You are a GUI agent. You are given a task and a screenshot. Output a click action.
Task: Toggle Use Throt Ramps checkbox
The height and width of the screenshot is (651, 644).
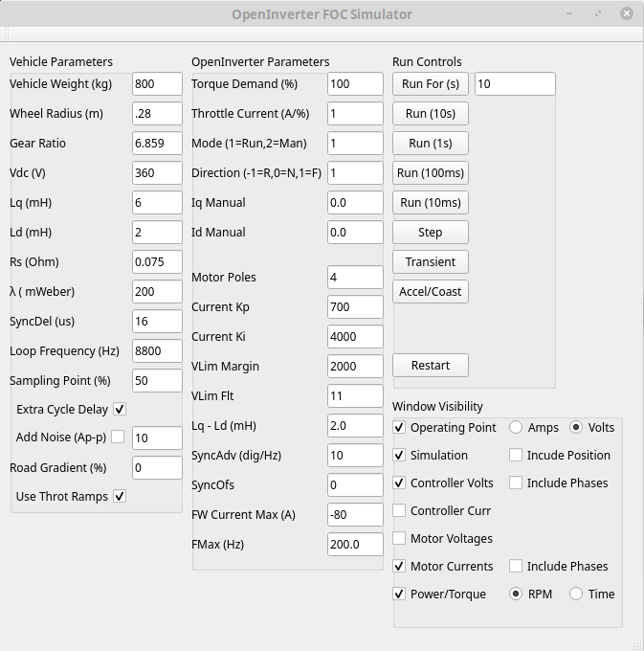coord(120,496)
